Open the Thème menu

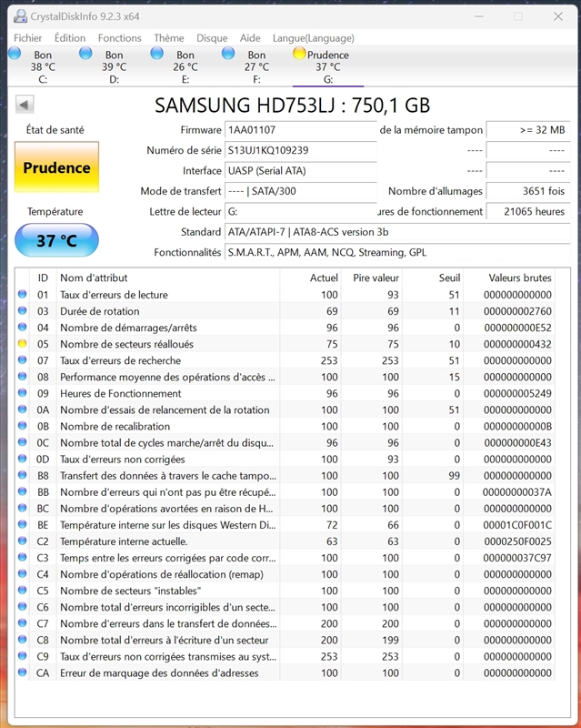[169, 38]
